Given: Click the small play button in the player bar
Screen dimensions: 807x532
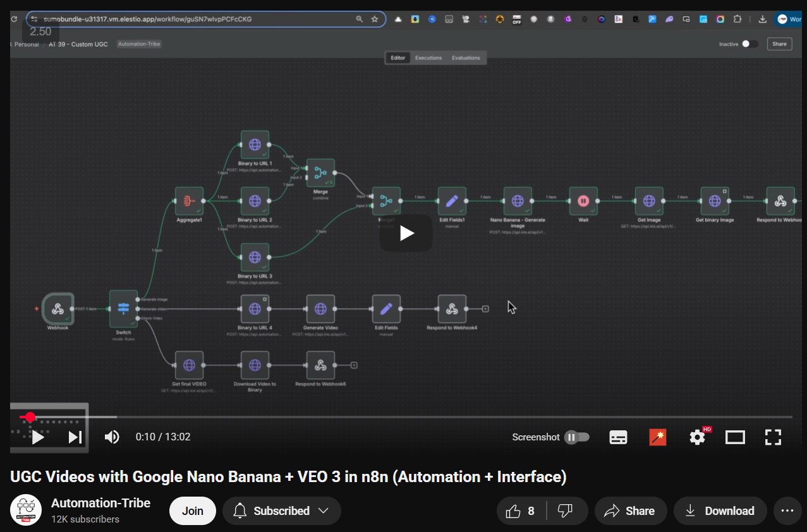Looking at the screenshot, I should pos(37,437).
